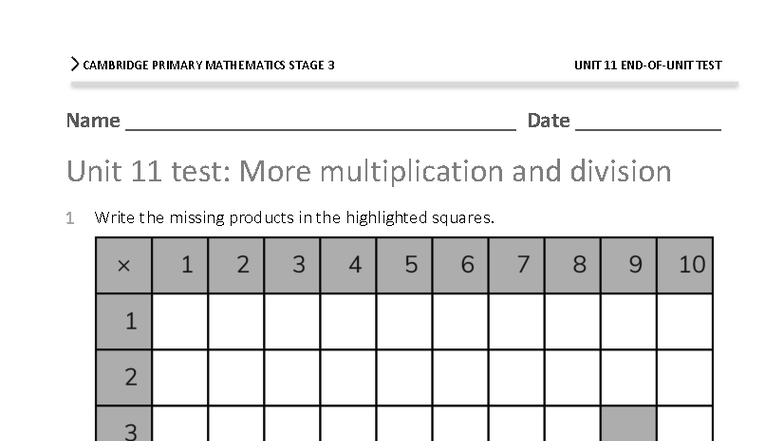Click the Unit 11 End-of-Unit Test header text
This screenshot has height=441, width=784.
point(647,65)
